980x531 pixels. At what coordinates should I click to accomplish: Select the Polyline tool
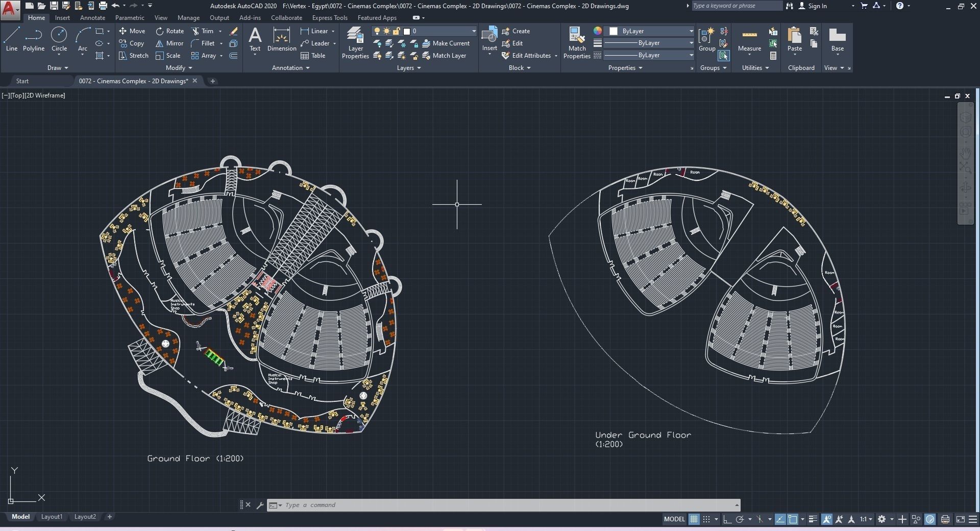tap(34, 39)
